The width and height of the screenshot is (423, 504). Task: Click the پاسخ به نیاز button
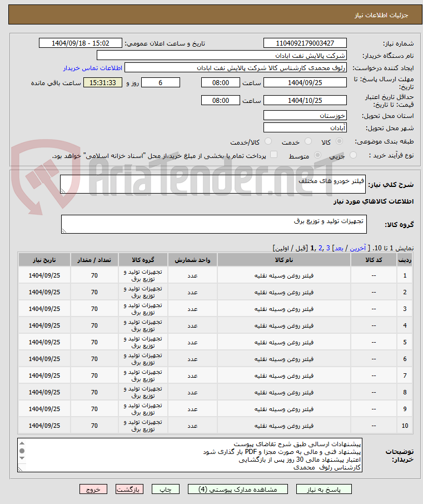tap(324, 489)
